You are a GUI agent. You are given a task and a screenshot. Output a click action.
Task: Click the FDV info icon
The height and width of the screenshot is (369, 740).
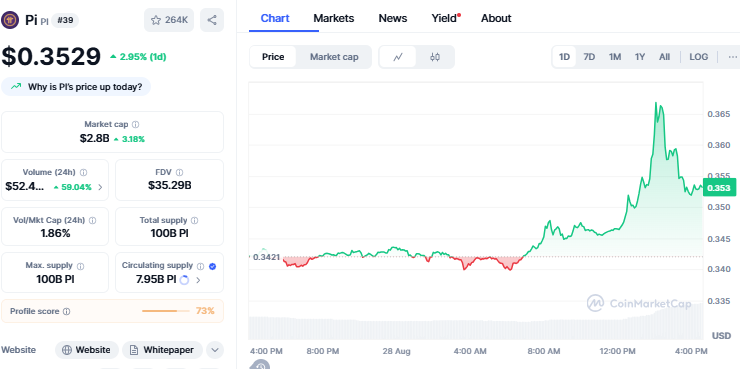179,172
